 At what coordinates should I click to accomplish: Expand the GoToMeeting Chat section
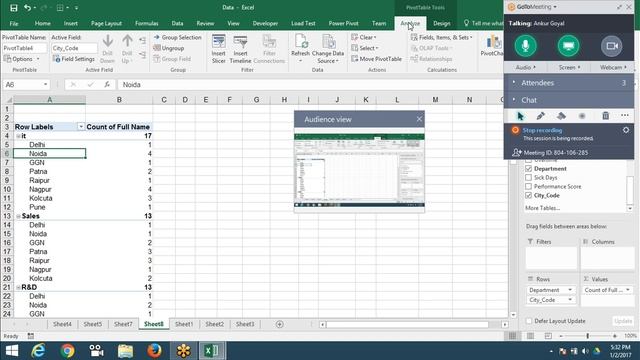pos(569,100)
